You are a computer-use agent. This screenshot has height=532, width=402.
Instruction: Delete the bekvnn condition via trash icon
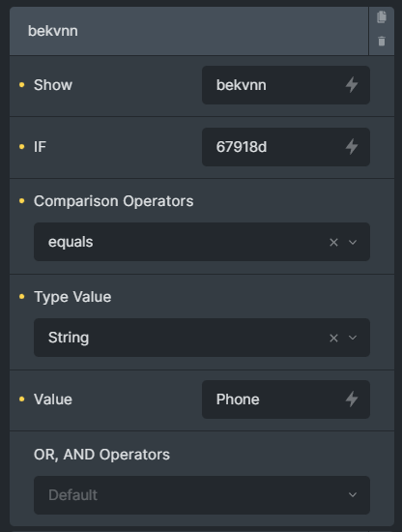pos(382,41)
